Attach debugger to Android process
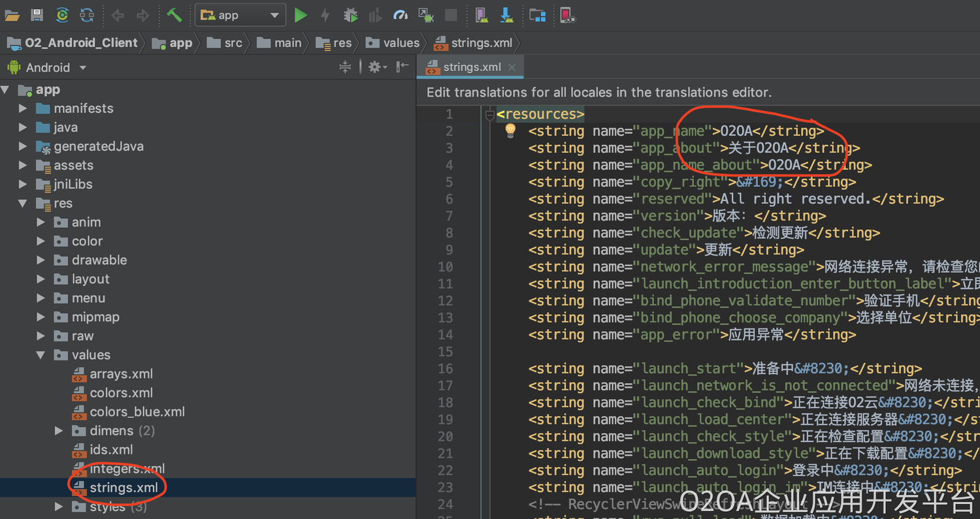The width and height of the screenshot is (980, 519). coord(426,15)
